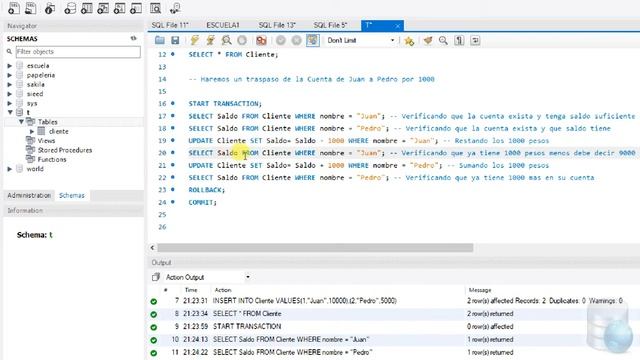Select the Views node under schema t
This screenshot has height=360, width=640.
pos(46,140)
